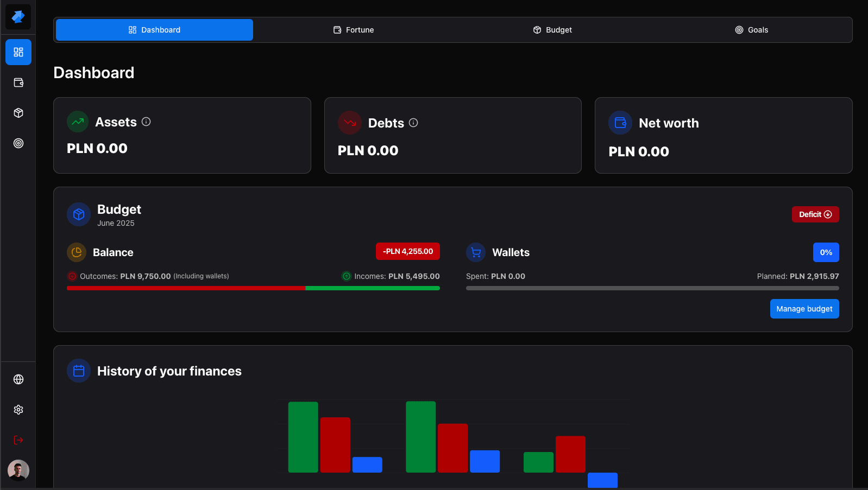Click the app logo in the sidebar
This screenshot has height=490, width=868.
pyautogui.click(x=18, y=17)
